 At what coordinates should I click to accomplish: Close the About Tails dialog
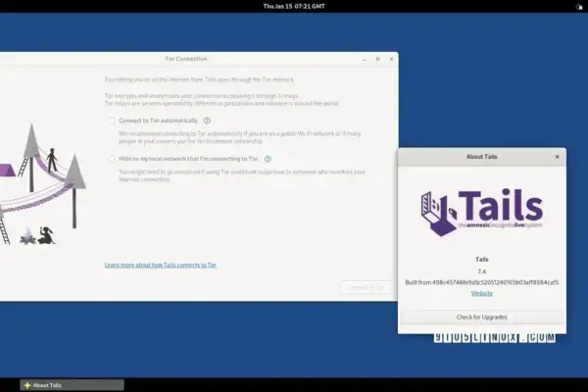558,157
